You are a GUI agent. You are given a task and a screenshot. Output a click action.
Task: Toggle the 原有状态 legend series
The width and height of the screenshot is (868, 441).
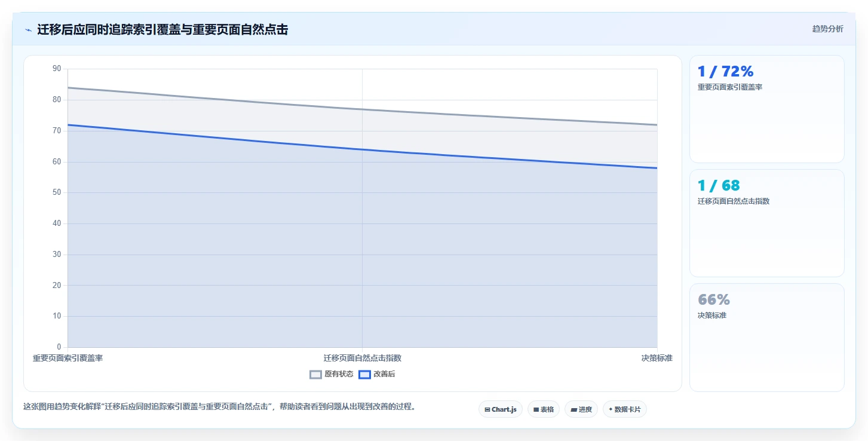tap(332, 375)
